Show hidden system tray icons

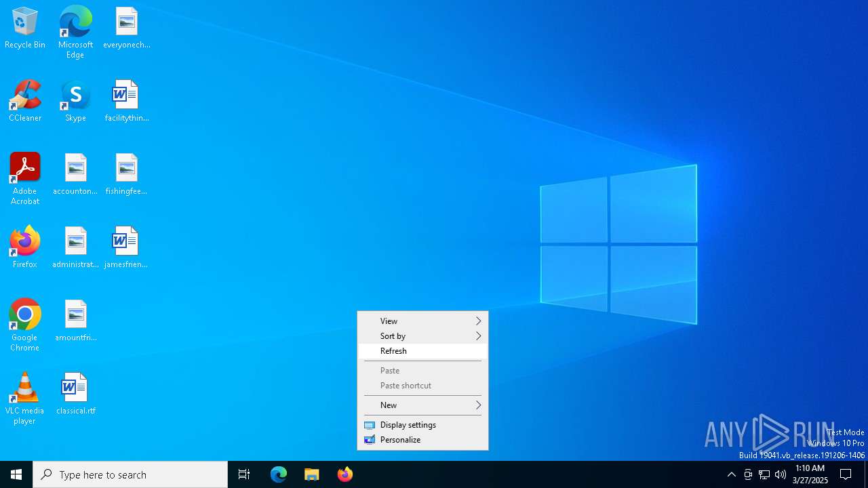731,474
